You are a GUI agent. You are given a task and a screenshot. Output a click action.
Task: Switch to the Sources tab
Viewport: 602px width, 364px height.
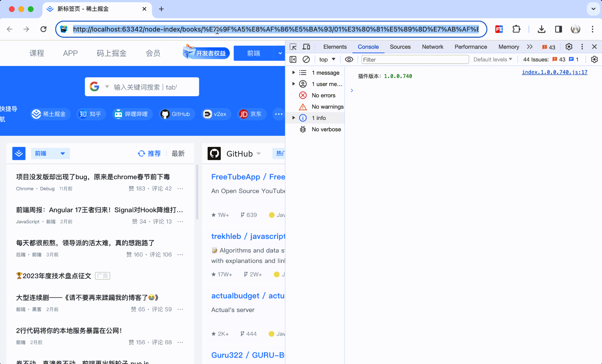coord(400,47)
